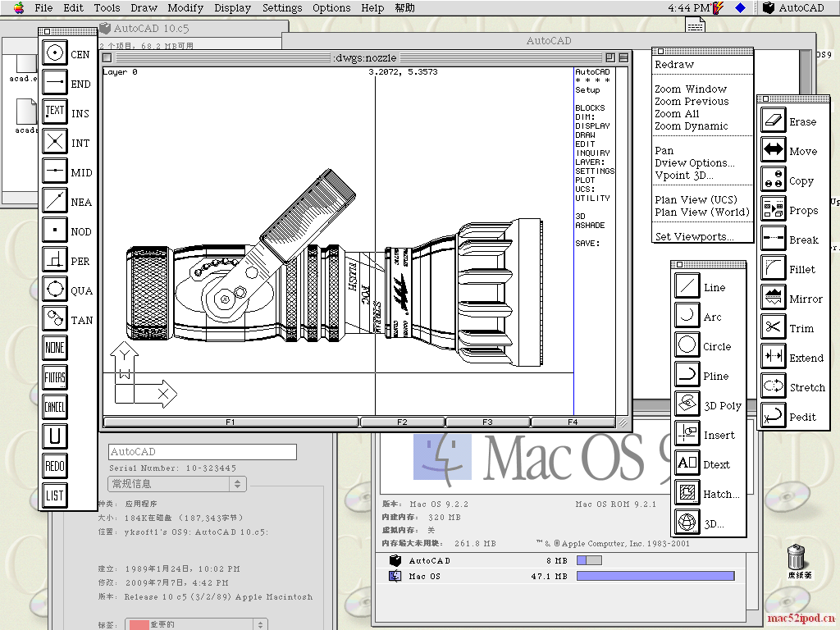Image resolution: width=840 pixels, height=630 pixels.
Task: Click the red label color swatch
Action: coord(139,624)
